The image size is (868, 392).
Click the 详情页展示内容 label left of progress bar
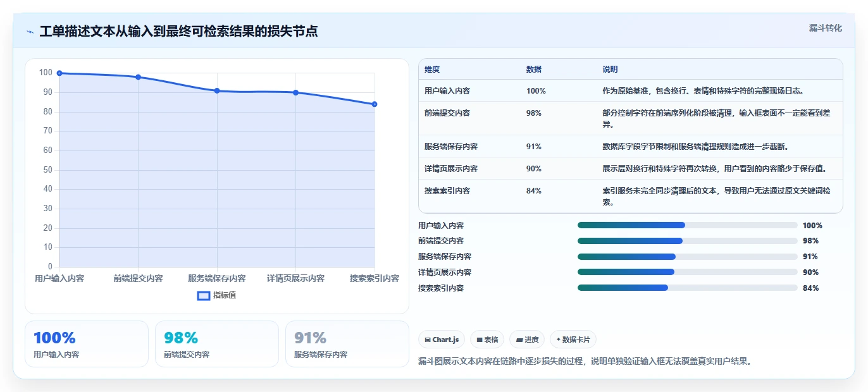coord(445,273)
